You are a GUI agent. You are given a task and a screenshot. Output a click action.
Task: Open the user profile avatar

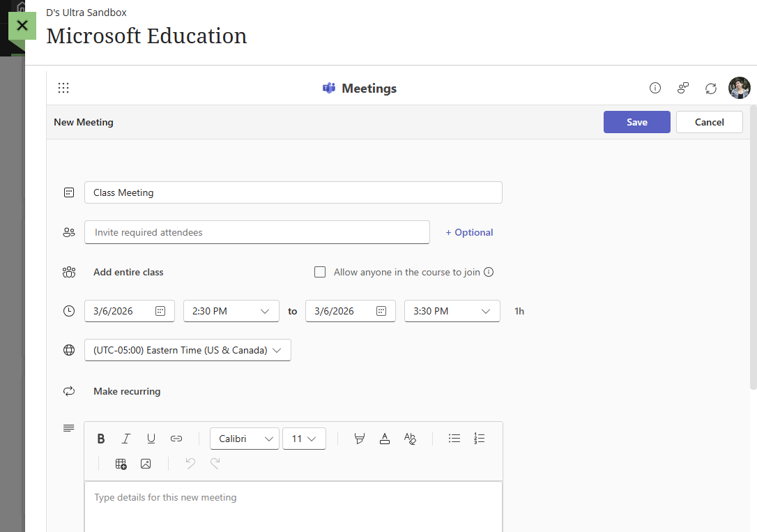pyautogui.click(x=739, y=88)
